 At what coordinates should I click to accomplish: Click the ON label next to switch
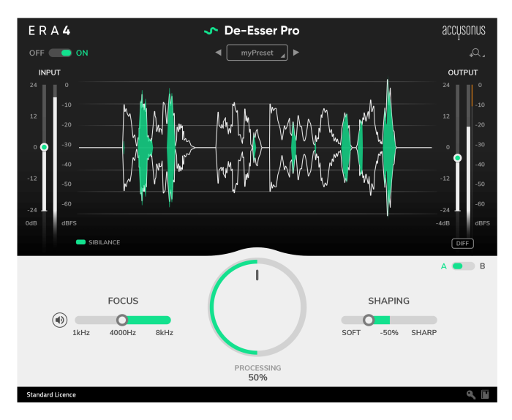pyautogui.click(x=82, y=53)
